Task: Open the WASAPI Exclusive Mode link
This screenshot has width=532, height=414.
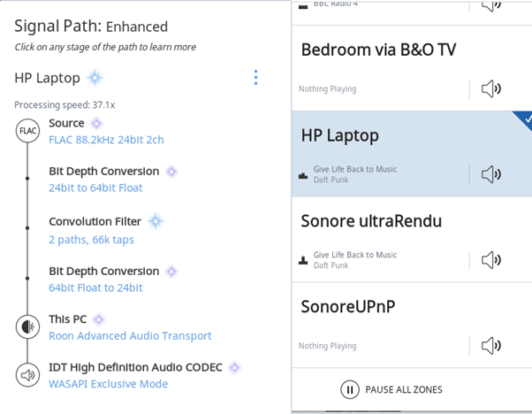Action: (x=108, y=384)
